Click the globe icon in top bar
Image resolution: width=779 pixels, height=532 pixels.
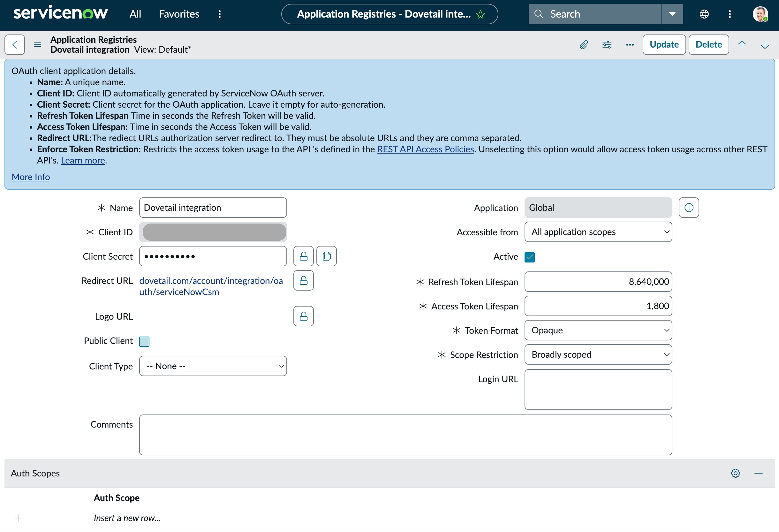pos(704,14)
